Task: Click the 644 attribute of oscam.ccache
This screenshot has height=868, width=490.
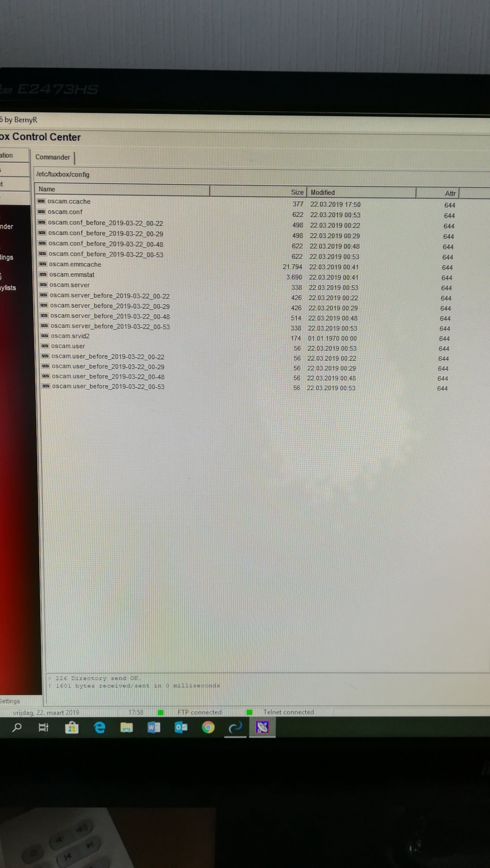Action: [450, 205]
